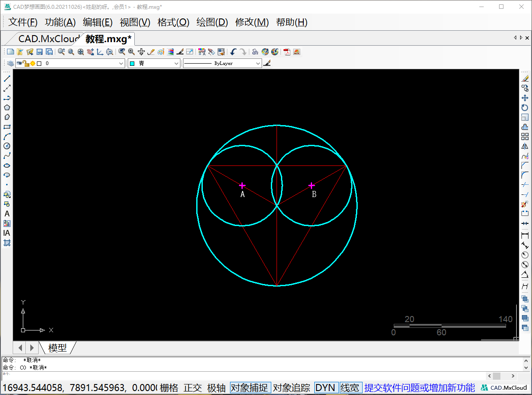Toggle 正交 ortho mode

pyautogui.click(x=193, y=388)
